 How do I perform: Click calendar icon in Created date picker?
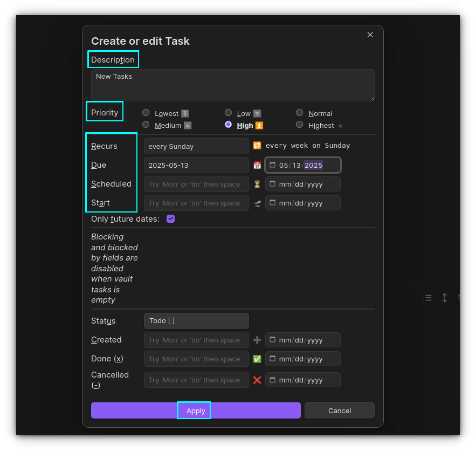pos(273,340)
